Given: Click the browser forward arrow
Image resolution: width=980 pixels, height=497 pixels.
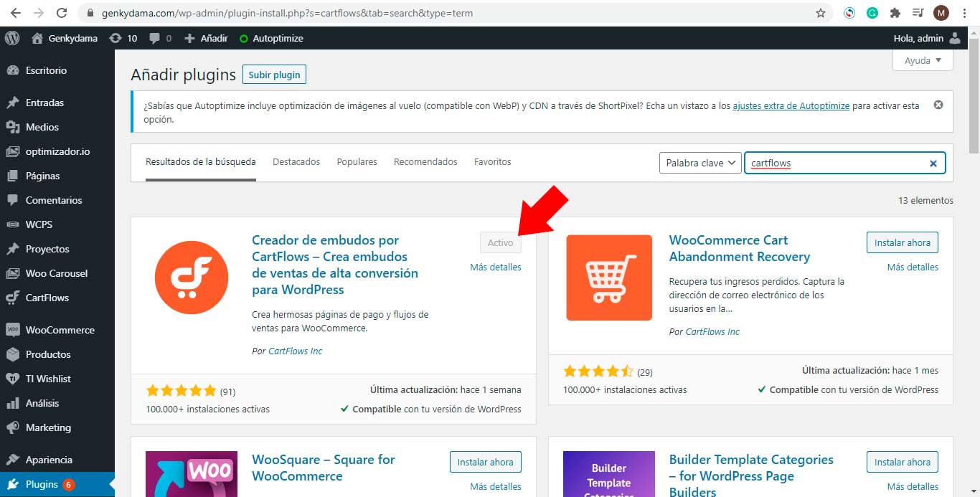Looking at the screenshot, I should pyautogui.click(x=38, y=13).
